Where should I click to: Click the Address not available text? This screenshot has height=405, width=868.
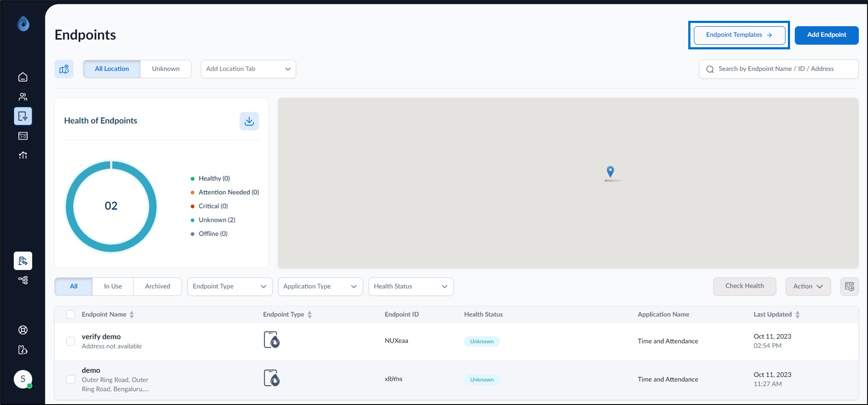tap(112, 346)
